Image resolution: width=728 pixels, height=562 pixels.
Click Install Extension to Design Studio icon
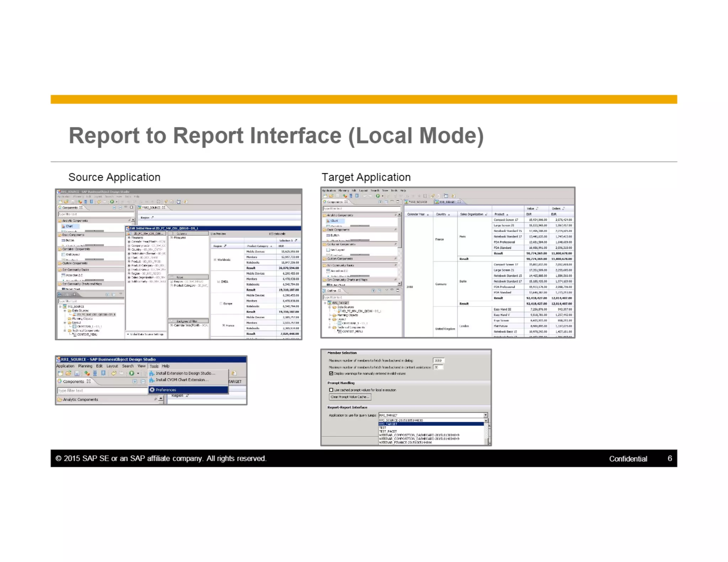coord(152,373)
